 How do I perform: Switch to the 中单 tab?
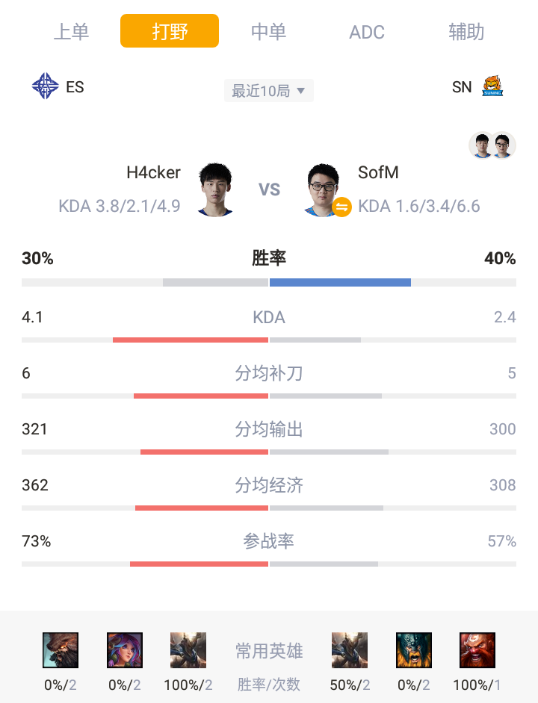coord(269,31)
